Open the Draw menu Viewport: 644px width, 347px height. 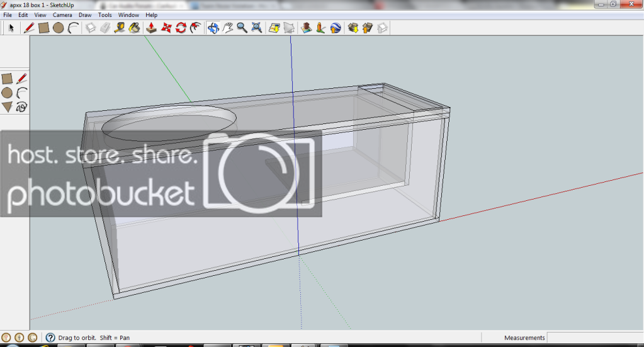[x=85, y=14]
